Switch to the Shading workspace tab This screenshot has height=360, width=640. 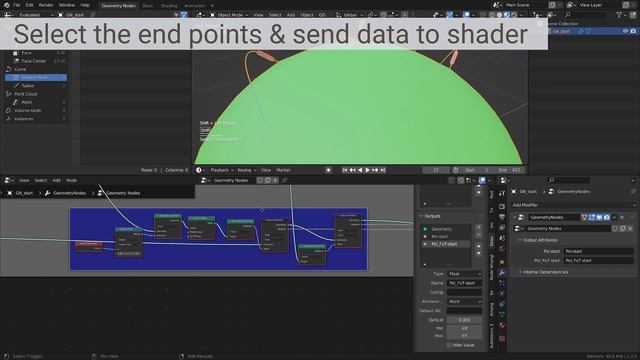click(169, 6)
